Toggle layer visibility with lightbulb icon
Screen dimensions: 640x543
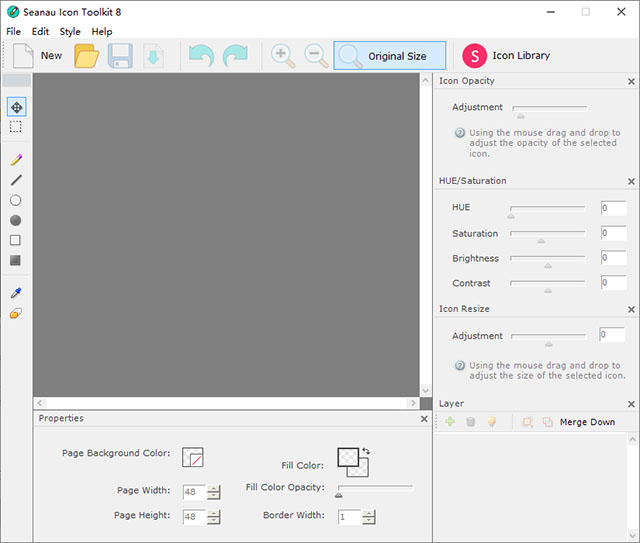coord(492,421)
